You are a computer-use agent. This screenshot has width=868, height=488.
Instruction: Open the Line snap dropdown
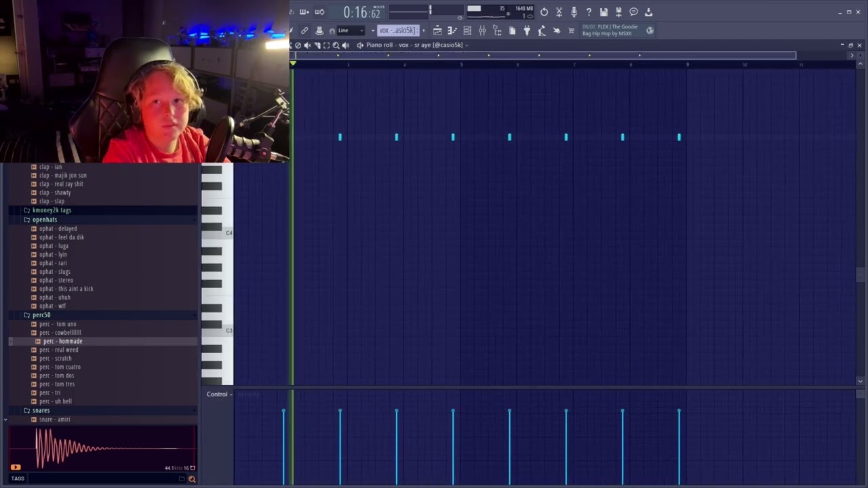click(x=351, y=30)
